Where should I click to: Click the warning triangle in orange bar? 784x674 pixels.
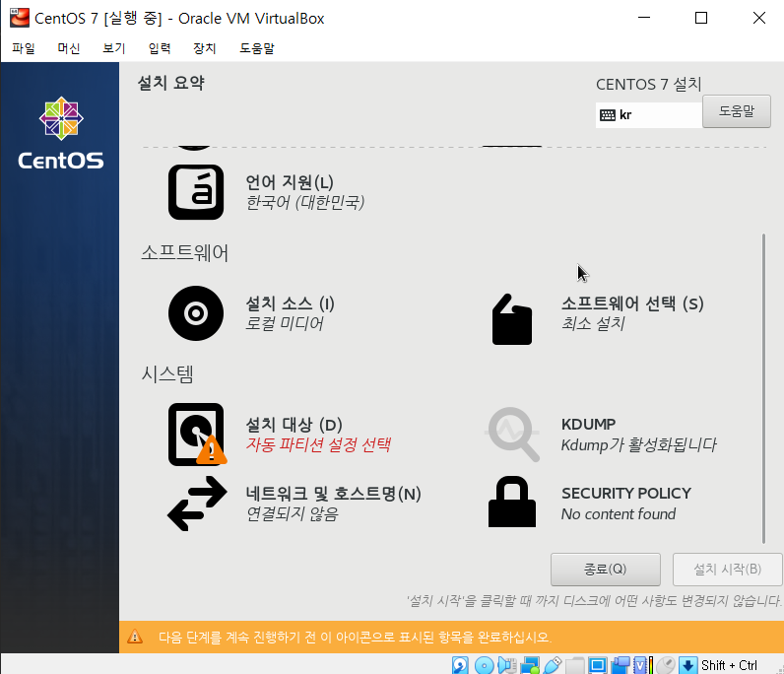[x=135, y=637]
